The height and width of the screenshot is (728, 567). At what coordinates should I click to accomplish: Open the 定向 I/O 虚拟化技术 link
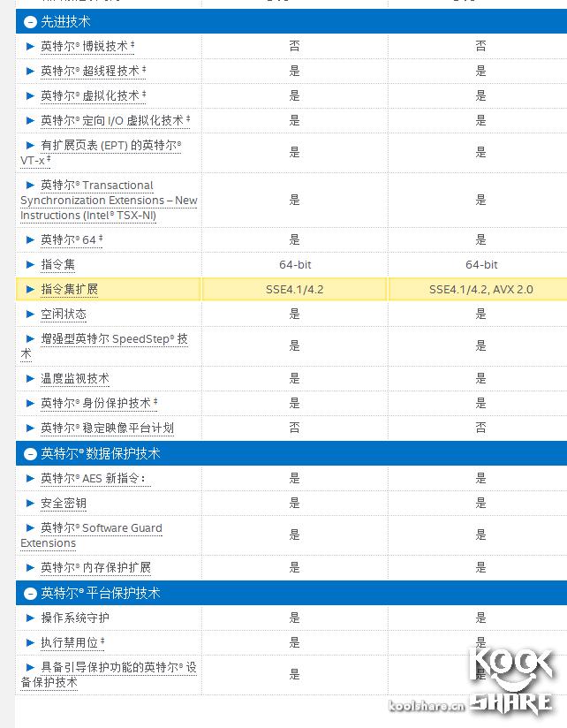coord(116,121)
